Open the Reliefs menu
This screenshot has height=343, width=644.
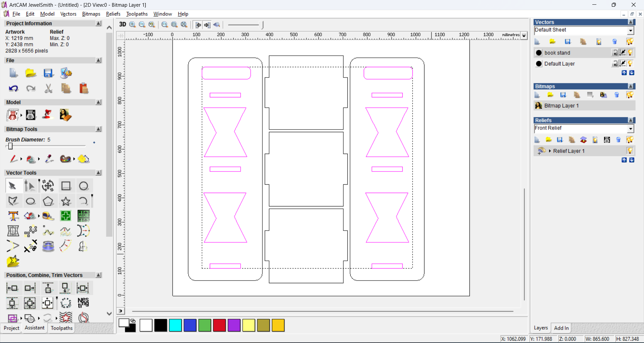[113, 14]
